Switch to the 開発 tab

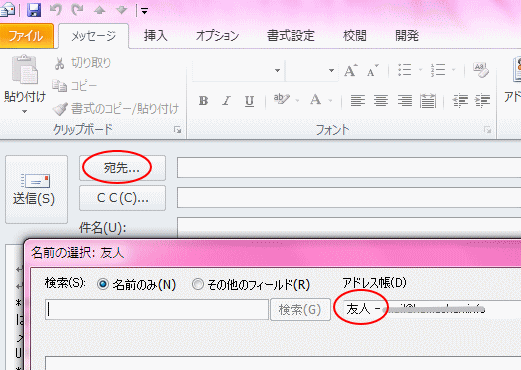click(x=407, y=36)
